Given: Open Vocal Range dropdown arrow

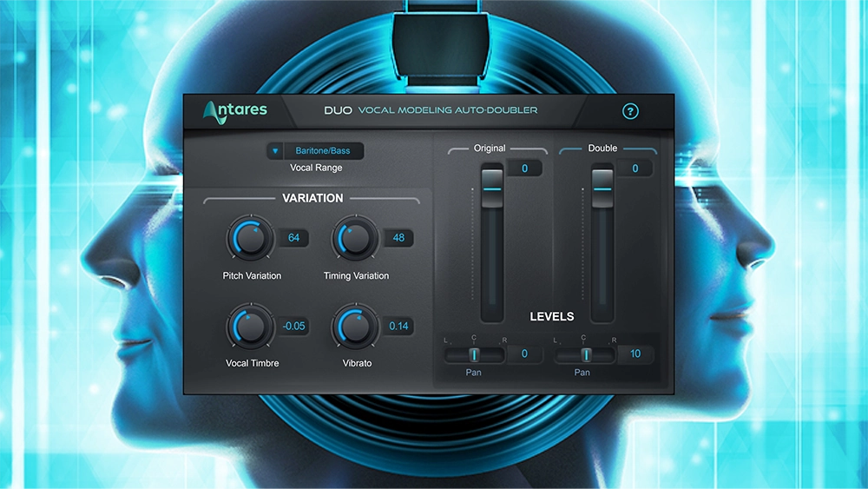Looking at the screenshot, I should (x=275, y=150).
